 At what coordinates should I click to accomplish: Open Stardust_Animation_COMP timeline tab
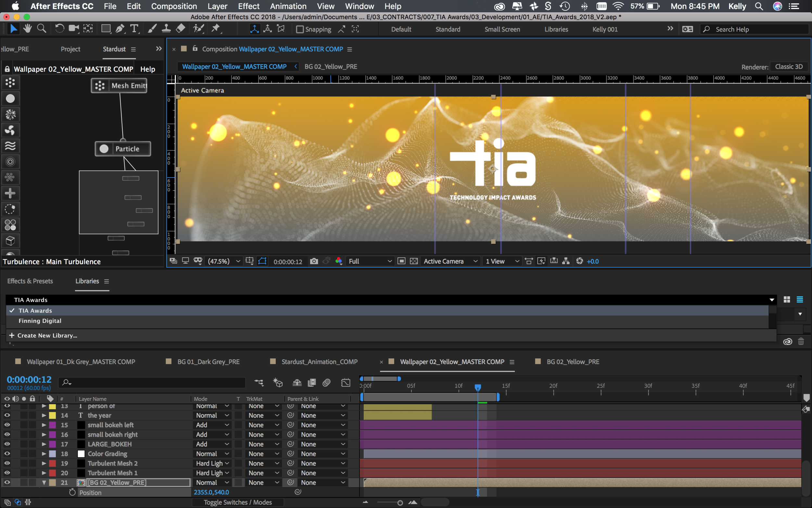[319, 362]
